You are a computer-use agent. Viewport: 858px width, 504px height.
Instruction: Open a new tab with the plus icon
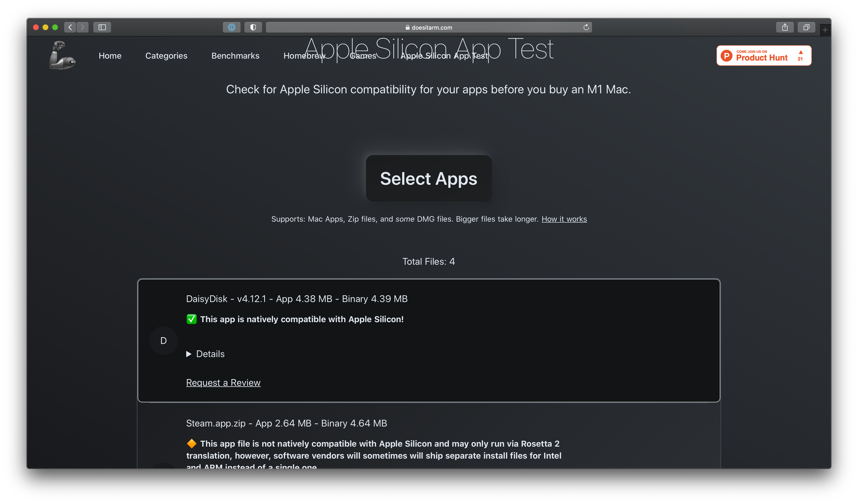point(825,29)
